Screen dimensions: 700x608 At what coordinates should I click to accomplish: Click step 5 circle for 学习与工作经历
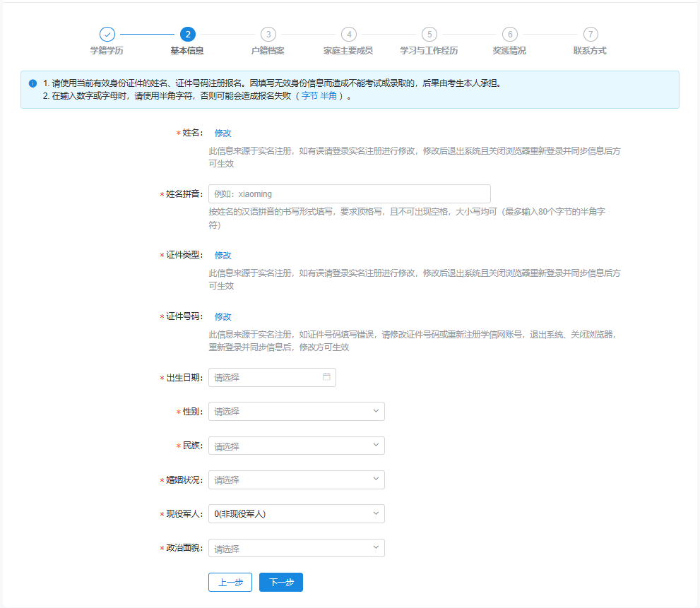(x=429, y=35)
